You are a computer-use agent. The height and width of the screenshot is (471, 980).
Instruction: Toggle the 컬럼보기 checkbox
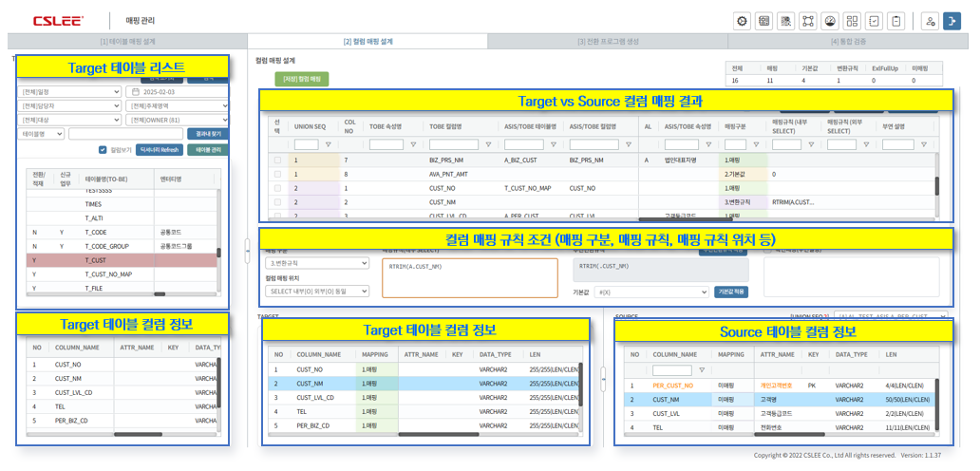pos(104,150)
